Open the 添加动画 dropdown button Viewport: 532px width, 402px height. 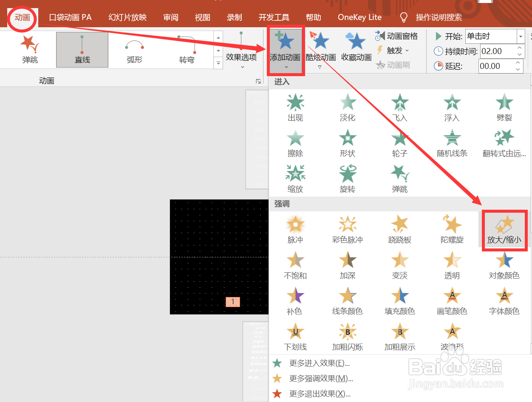[285, 51]
